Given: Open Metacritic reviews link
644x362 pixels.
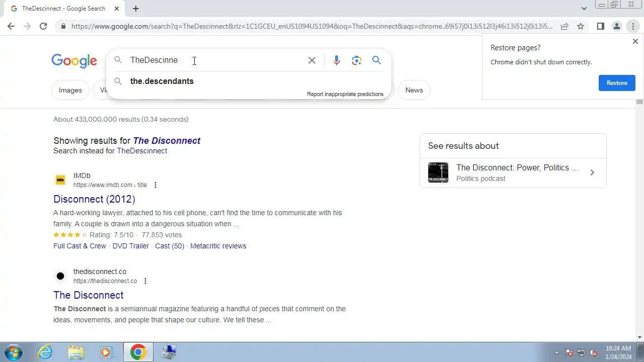Looking at the screenshot, I should coord(218,246).
